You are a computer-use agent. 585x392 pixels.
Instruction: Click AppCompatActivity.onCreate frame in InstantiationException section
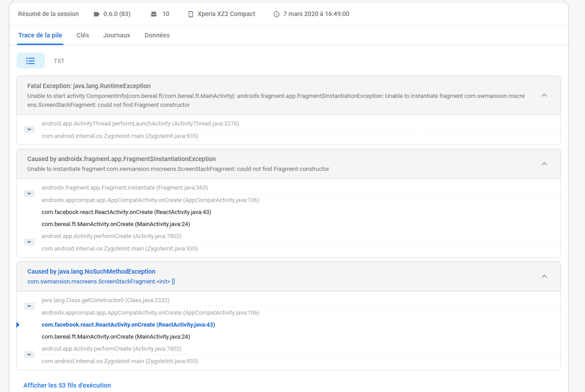tap(150, 200)
